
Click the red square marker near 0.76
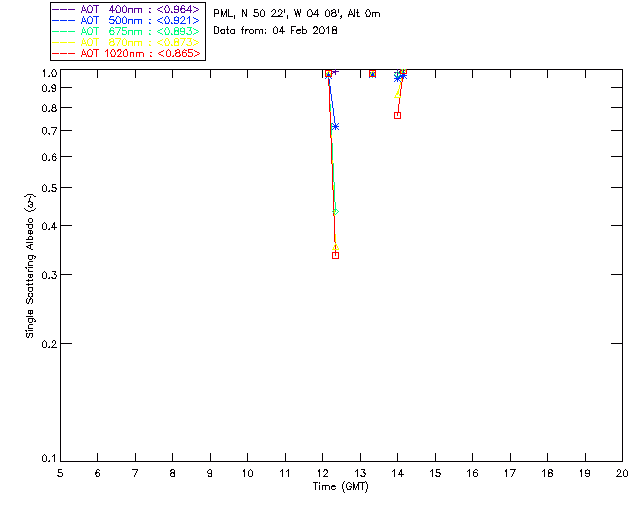[397, 115]
